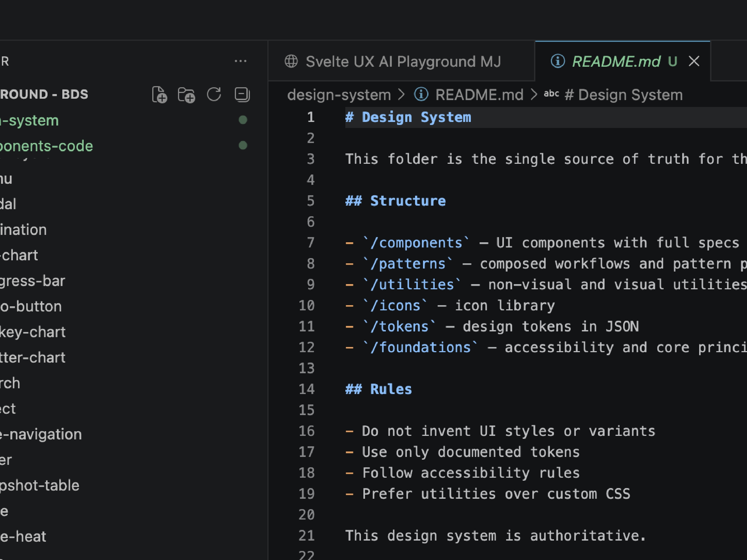Click the '/tokens' code text on line 11
This screenshot has height=560, width=747.
click(x=399, y=326)
